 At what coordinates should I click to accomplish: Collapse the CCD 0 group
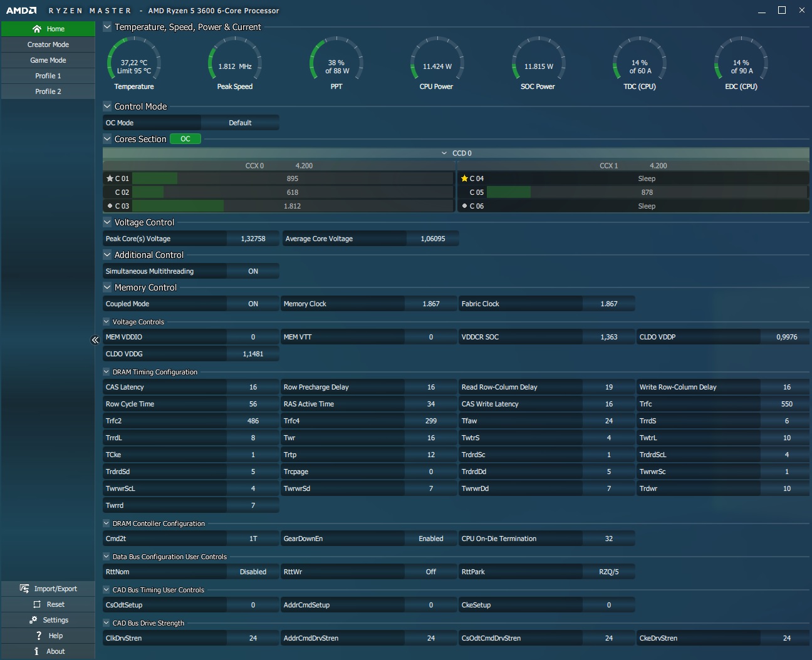click(444, 153)
